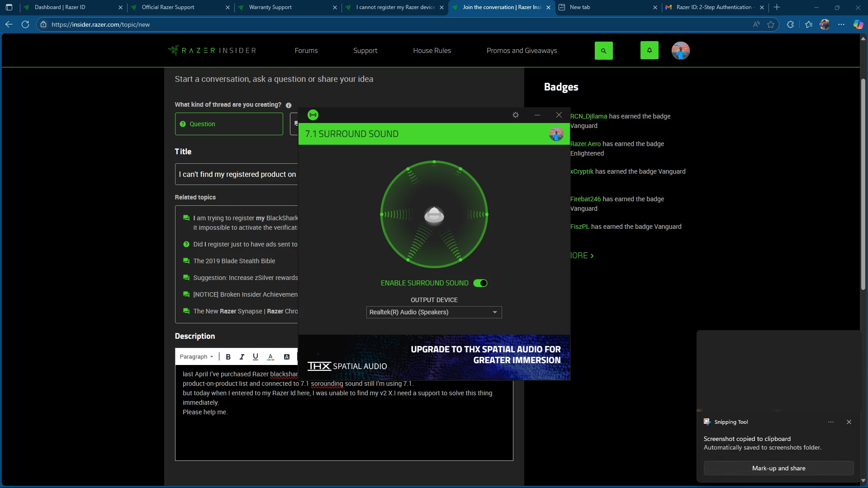The image size is (868, 488).
Task: Open settings gear in 7.1 Surround Sound window
Action: tap(516, 115)
